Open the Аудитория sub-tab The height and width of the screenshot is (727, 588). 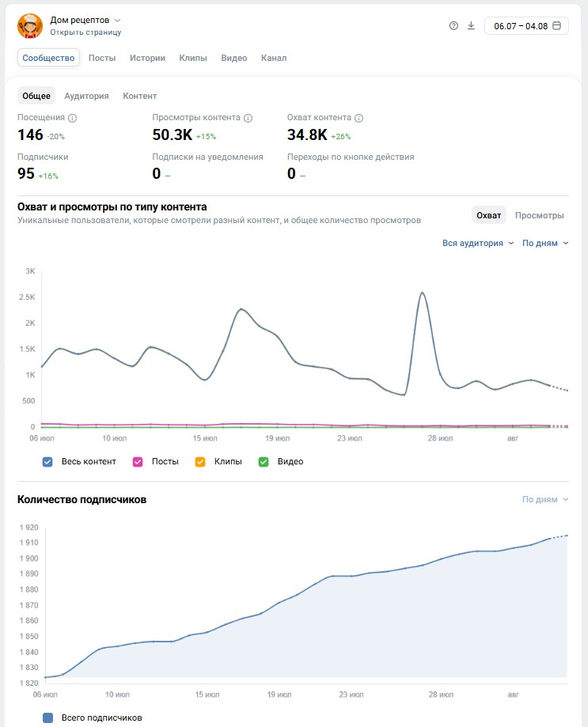coord(87,96)
